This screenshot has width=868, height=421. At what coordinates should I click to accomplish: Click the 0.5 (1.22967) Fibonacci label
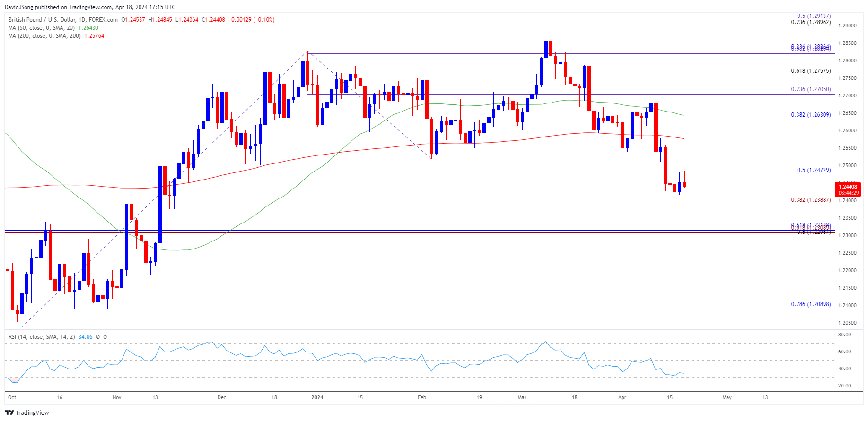[814, 232]
